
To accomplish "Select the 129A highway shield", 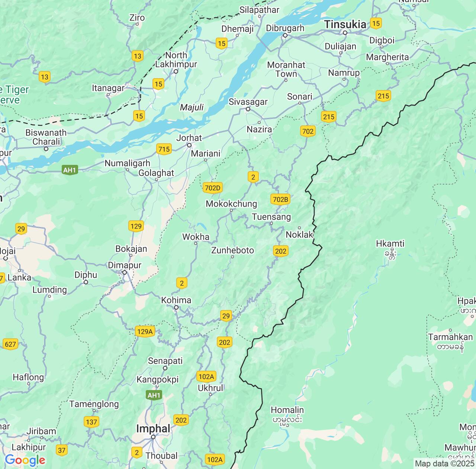I will 145,332.
